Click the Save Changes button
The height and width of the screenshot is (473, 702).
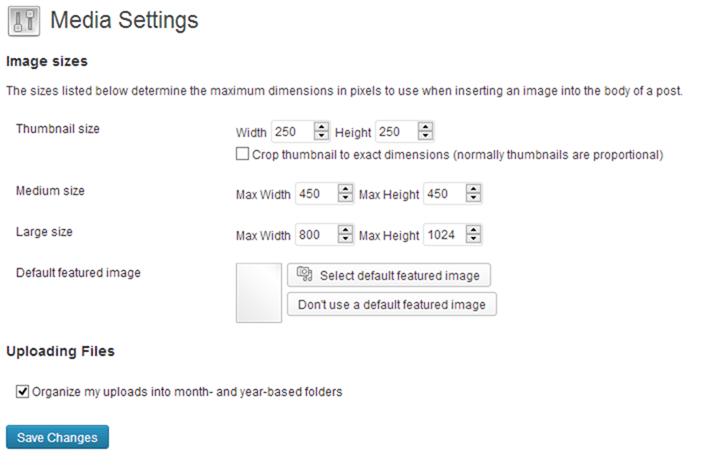click(x=57, y=437)
